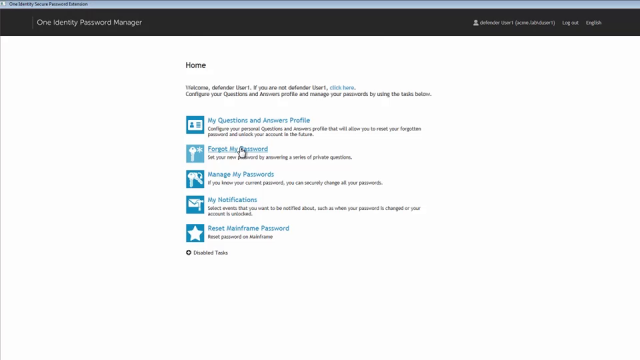The width and height of the screenshot is (640, 360).
Task: Click the Home page heading
Action: pos(196,65)
